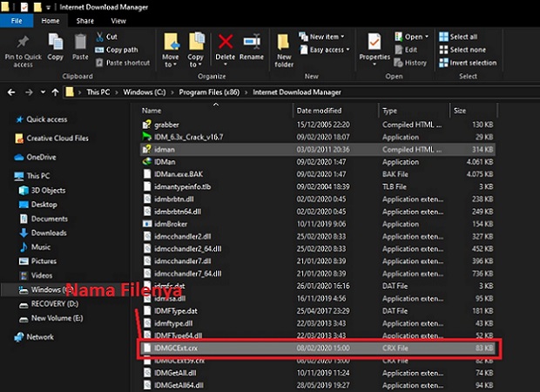Switch to the View ribbon tab
The height and width of the screenshot is (392, 540).
(118, 20)
